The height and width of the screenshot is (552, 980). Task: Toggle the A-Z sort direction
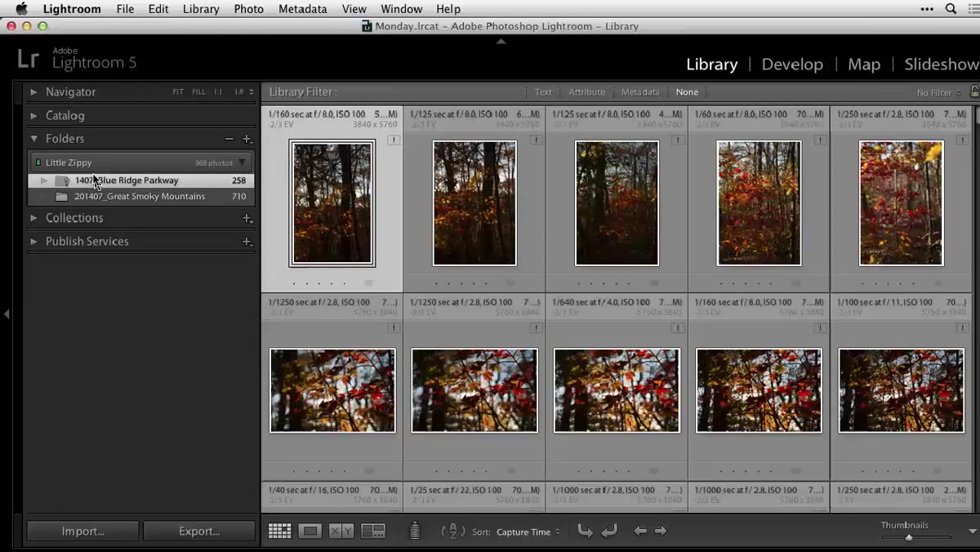453,531
